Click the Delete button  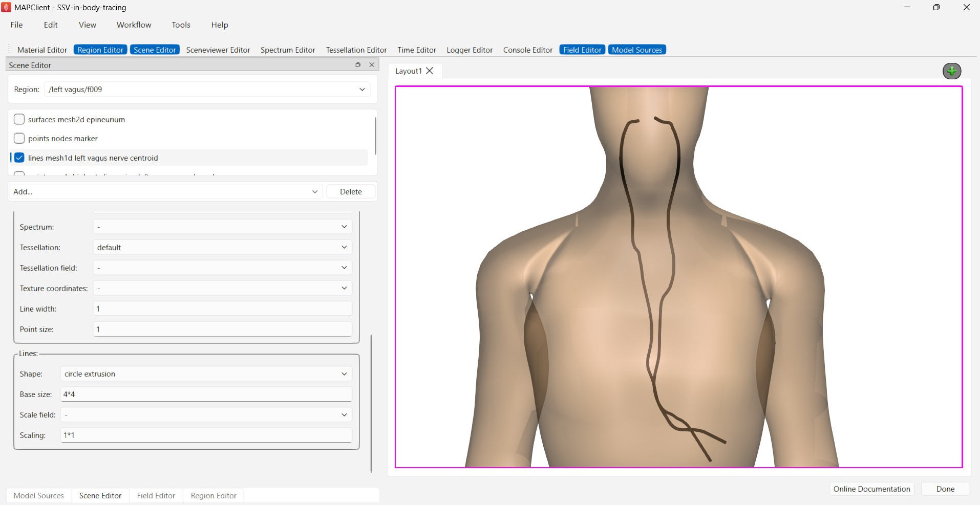(351, 191)
